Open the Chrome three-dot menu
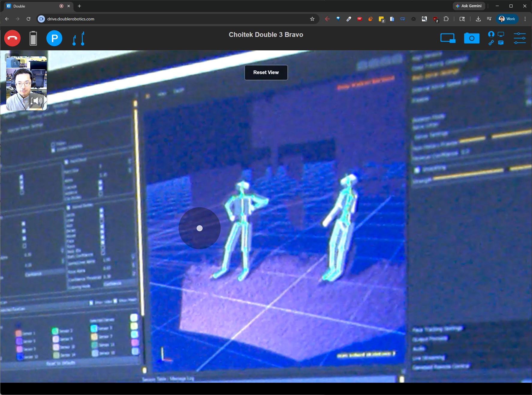The image size is (532, 395). coord(525,19)
